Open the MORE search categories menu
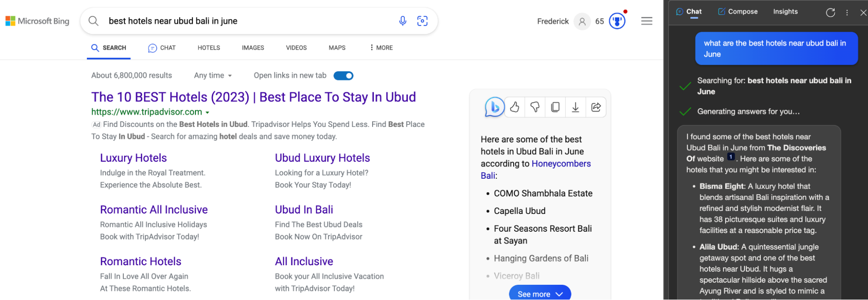 tap(381, 47)
